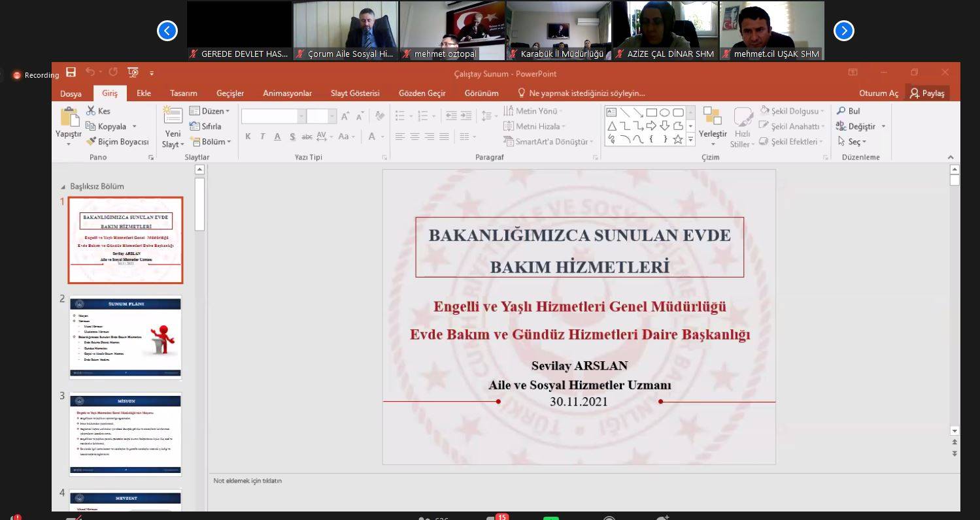Open the Şekil Dolgusu fill color menu

tap(792, 111)
